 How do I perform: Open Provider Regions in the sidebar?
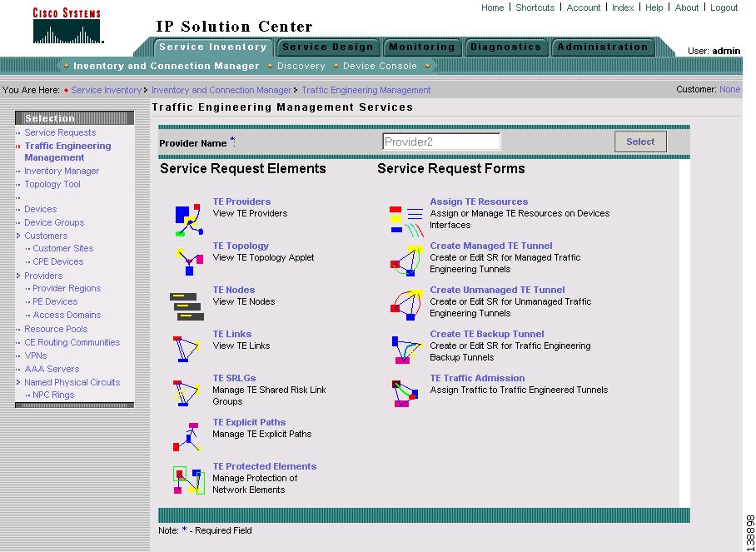pyautogui.click(x=67, y=288)
